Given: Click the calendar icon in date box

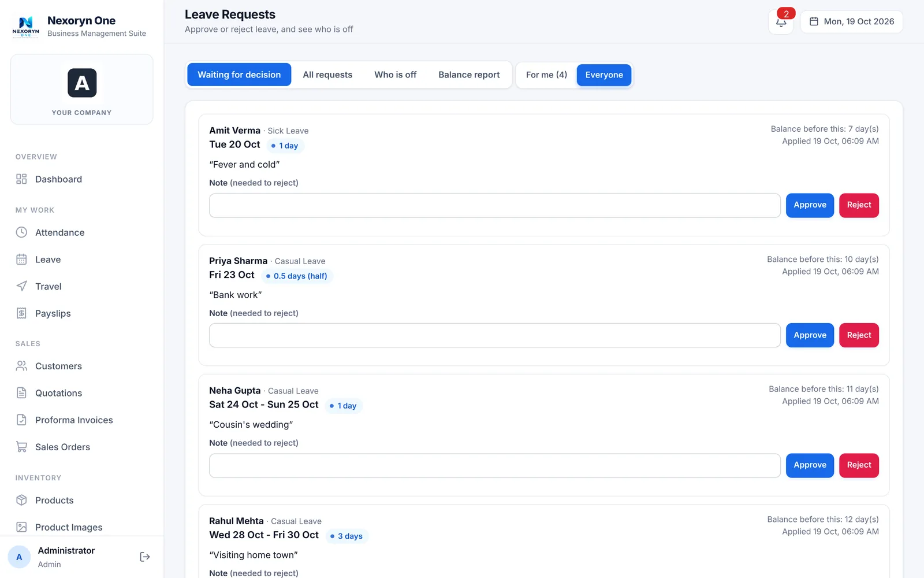Looking at the screenshot, I should coord(814,21).
